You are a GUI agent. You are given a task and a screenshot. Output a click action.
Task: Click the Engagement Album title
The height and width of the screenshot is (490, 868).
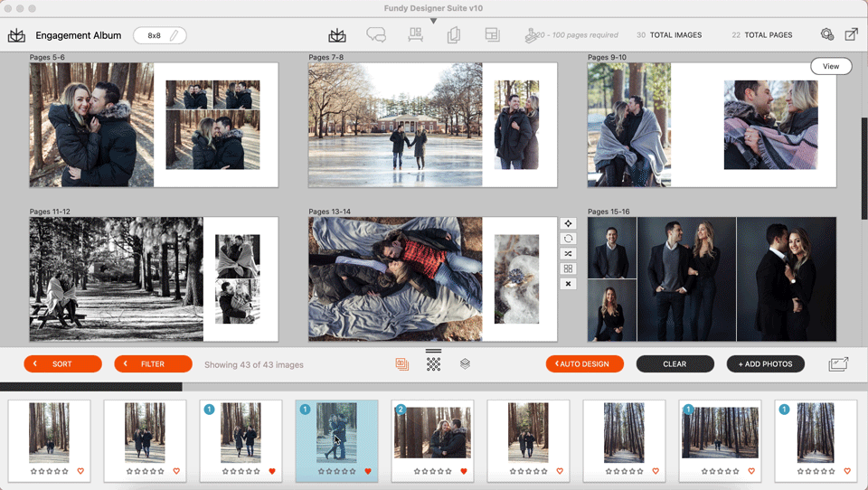pyautogui.click(x=78, y=35)
